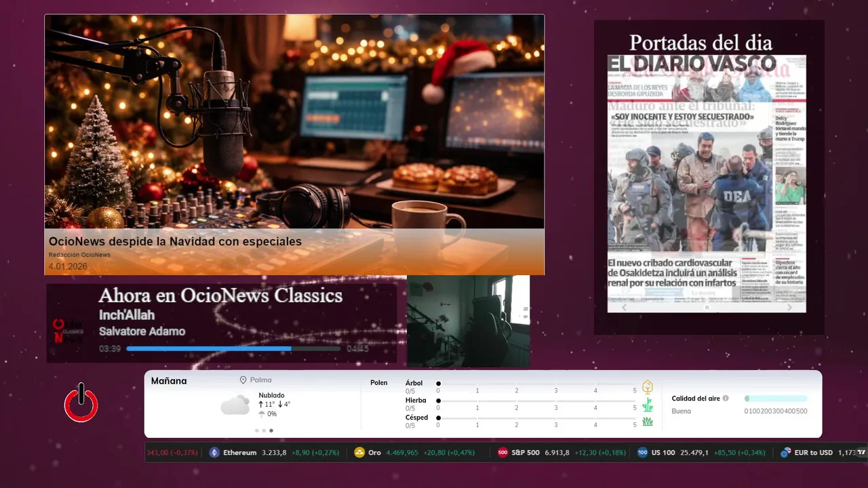
Task: Click the song progress bar
Action: (233, 348)
